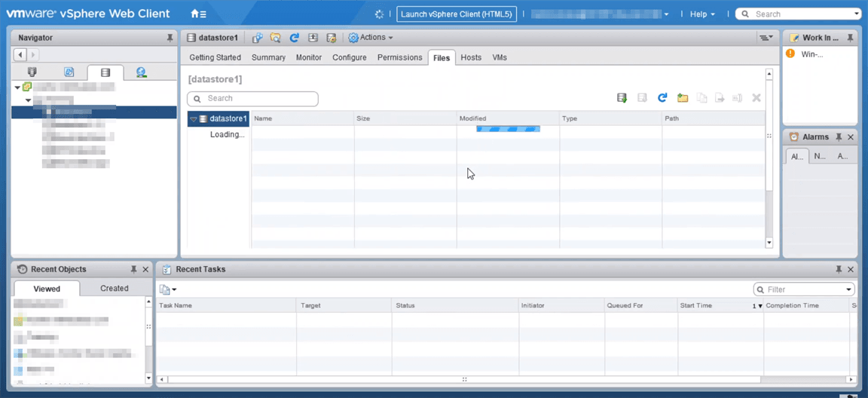Screen dimensions: 868x398
Task: Switch to the Summary tab
Action: pyautogui.click(x=268, y=57)
